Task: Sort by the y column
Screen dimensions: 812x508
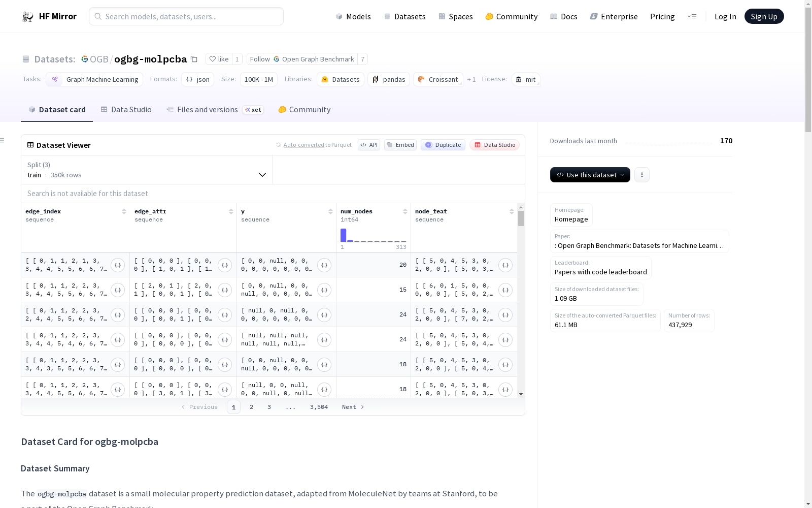Action: [330, 211]
